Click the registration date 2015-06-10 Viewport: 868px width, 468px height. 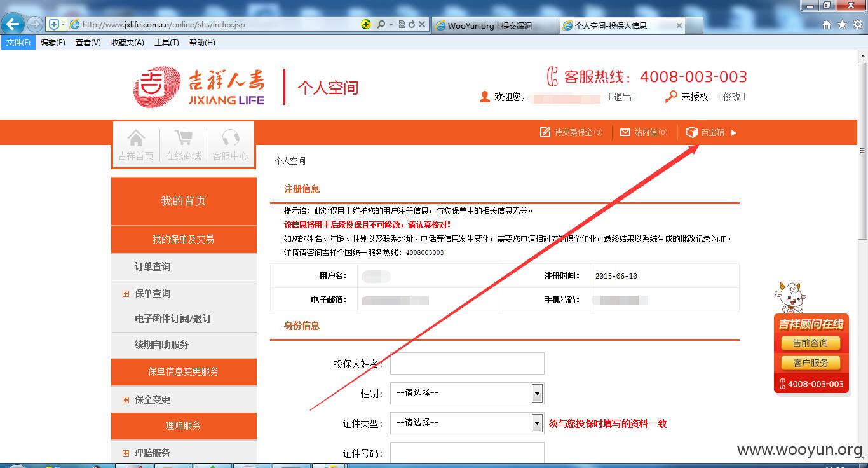616,276
